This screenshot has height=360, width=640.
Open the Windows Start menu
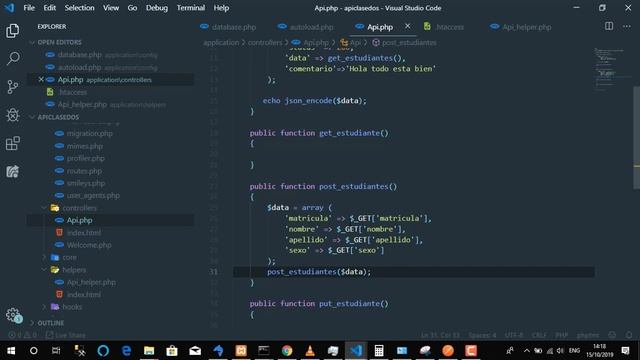tap(11, 351)
